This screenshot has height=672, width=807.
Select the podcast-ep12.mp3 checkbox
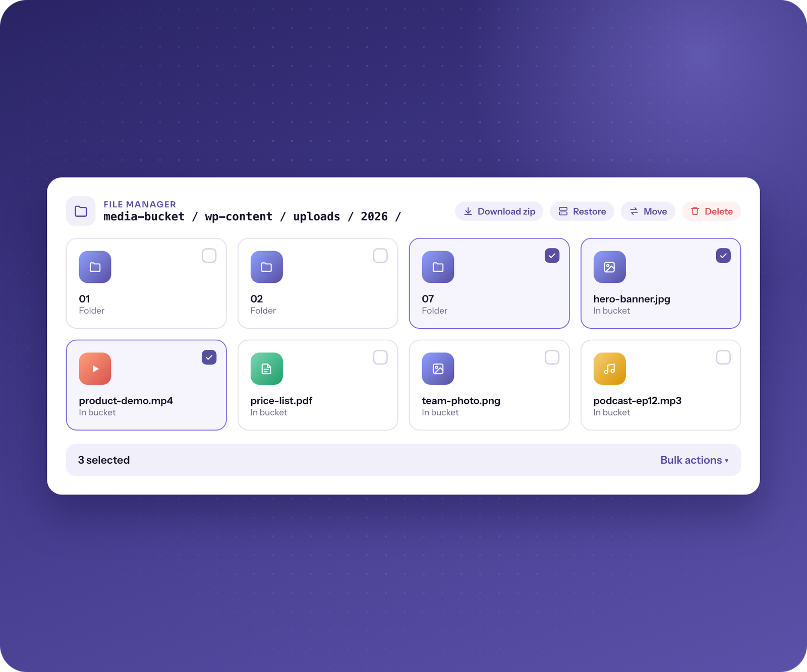pyautogui.click(x=723, y=357)
